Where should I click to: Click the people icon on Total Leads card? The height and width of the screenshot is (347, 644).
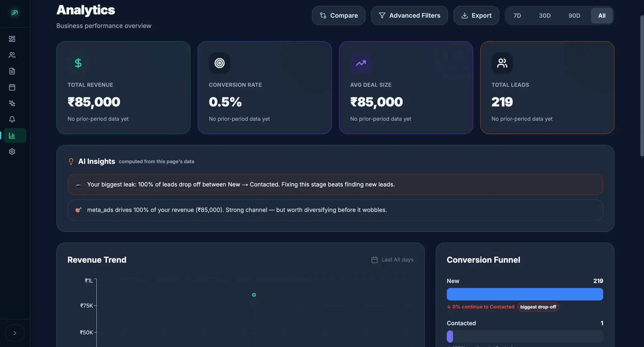(502, 63)
